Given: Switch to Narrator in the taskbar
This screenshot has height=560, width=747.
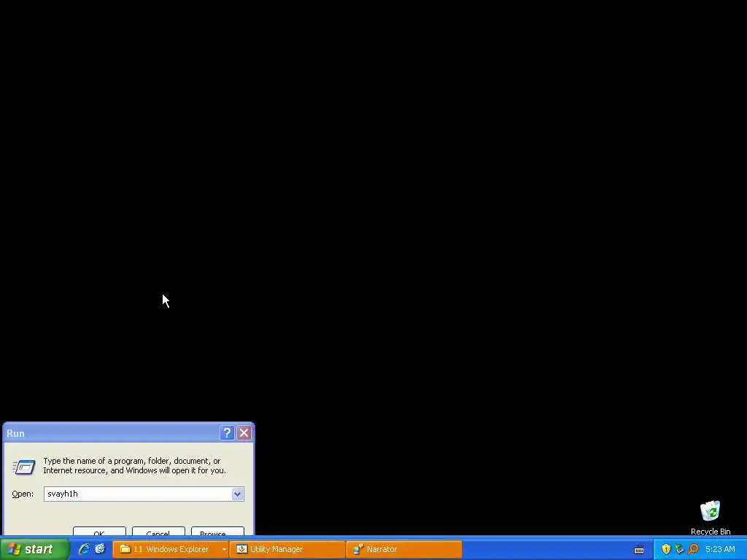Looking at the screenshot, I should tap(404, 549).
